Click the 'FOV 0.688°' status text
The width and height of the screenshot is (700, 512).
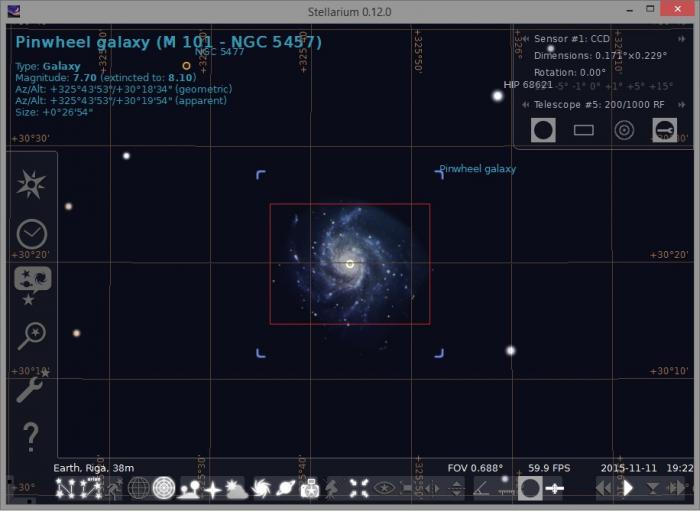[475, 468]
